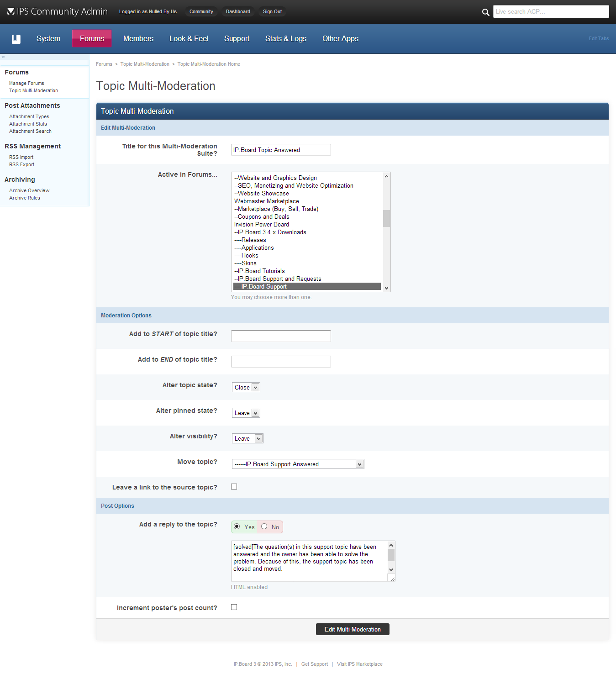Open the Alter topic state dropdown
The image size is (616, 679).
coord(246,387)
